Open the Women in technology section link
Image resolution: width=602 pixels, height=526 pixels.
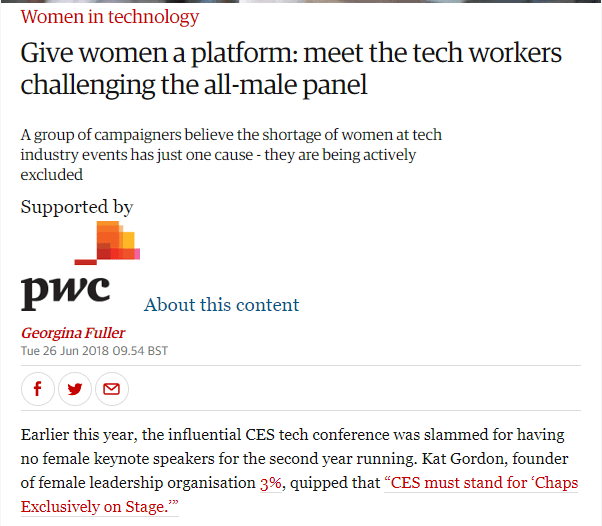110,16
